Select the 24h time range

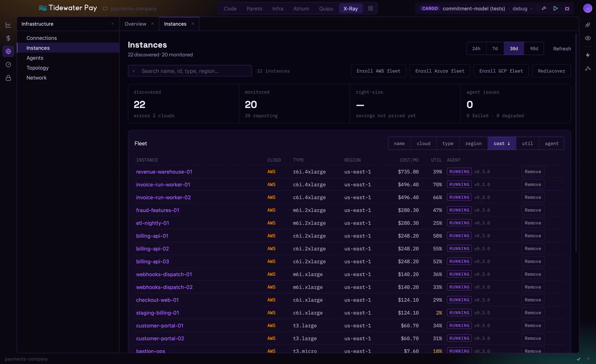[476, 49]
